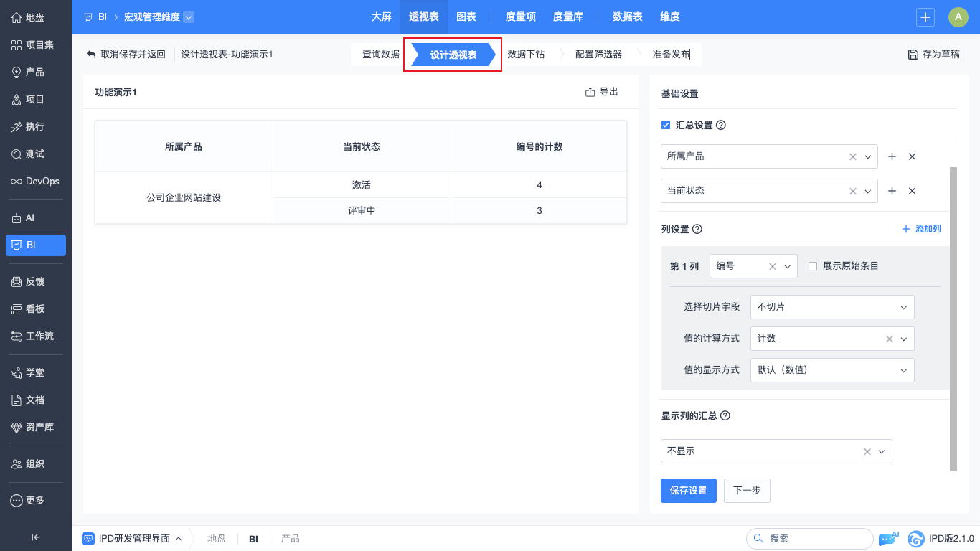Click the AI robot icon in sidebar

point(17,217)
